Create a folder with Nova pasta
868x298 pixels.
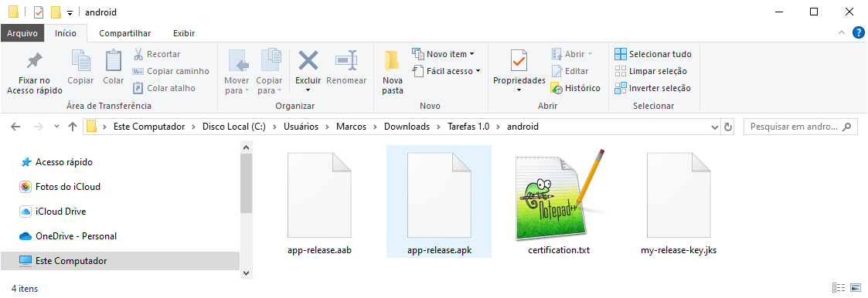coord(393,73)
